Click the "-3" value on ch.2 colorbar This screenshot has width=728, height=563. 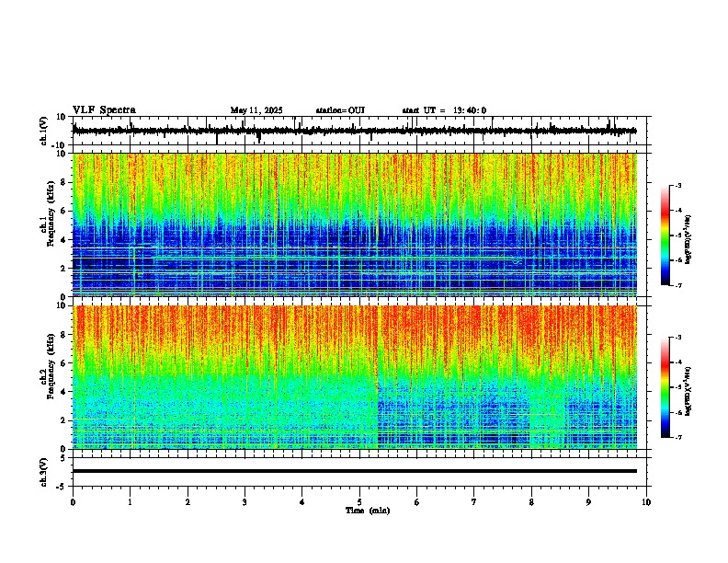(x=678, y=338)
